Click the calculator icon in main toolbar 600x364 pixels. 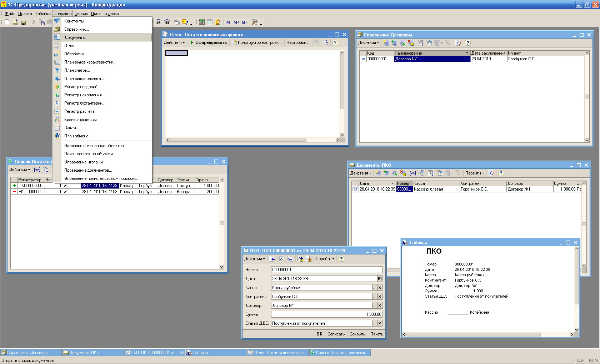coord(202,22)
